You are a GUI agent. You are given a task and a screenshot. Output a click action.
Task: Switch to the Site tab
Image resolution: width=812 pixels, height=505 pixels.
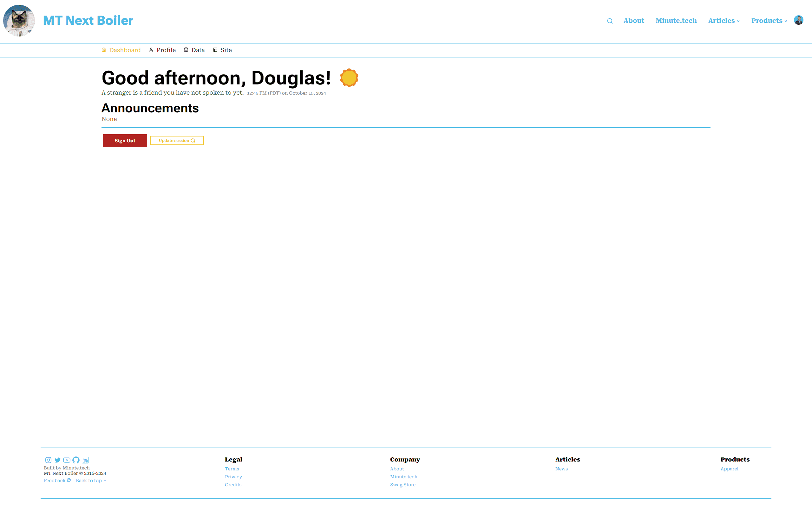click(222, 50)
